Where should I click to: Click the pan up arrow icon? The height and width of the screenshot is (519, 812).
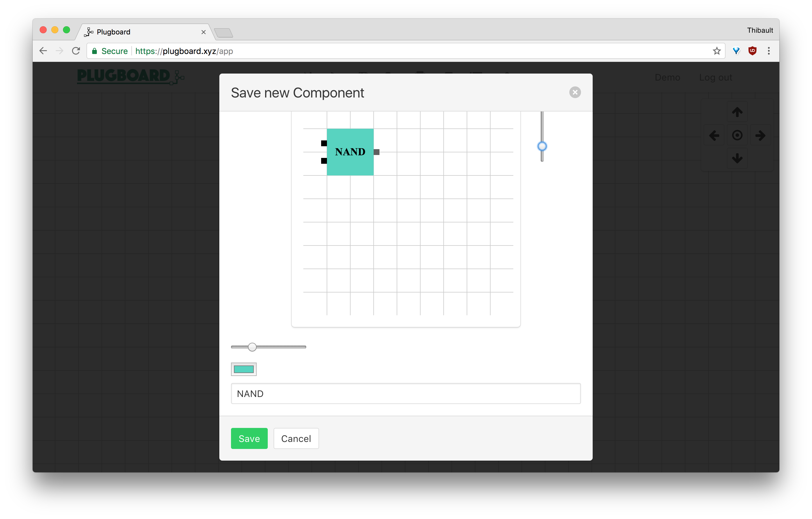tap(737, 112)
